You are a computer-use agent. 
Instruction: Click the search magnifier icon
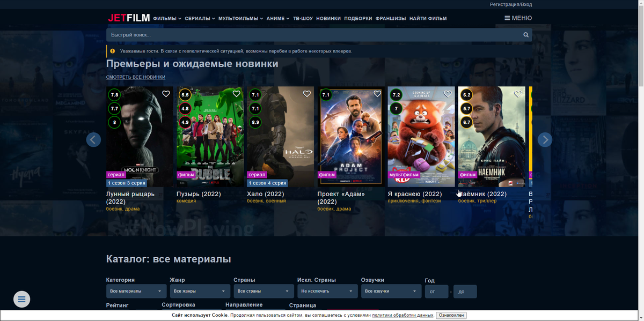coord(526,35)
